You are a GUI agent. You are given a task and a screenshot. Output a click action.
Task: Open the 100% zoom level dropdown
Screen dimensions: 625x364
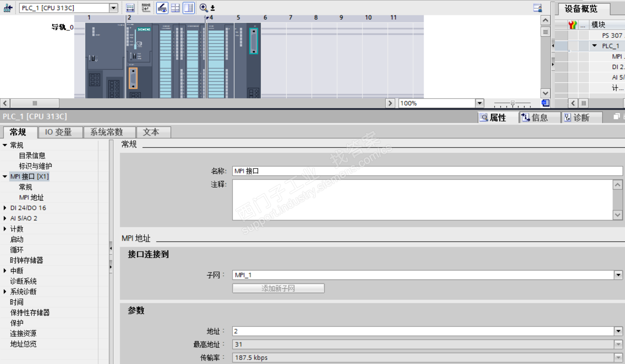[480, 103]
